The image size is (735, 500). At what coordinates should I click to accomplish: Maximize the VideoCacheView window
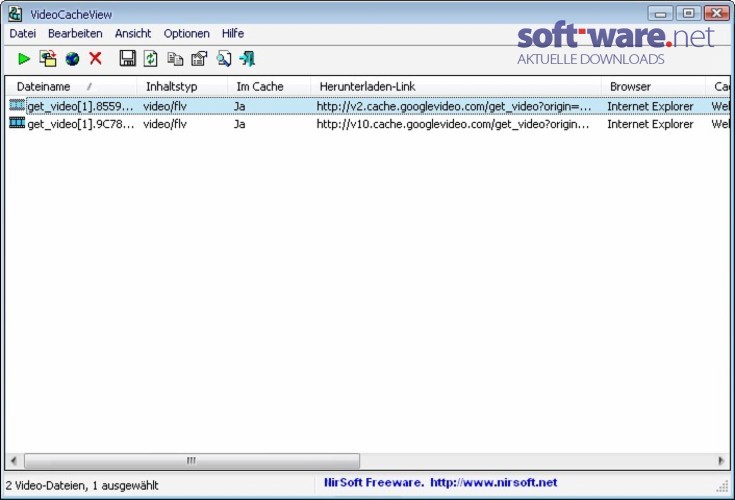point(688,13)
